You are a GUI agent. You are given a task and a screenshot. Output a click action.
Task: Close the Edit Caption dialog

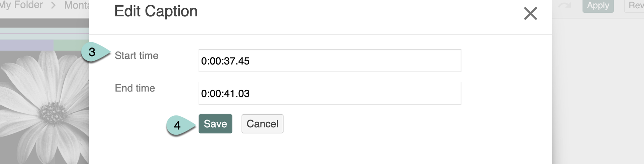tap(530, 14)
